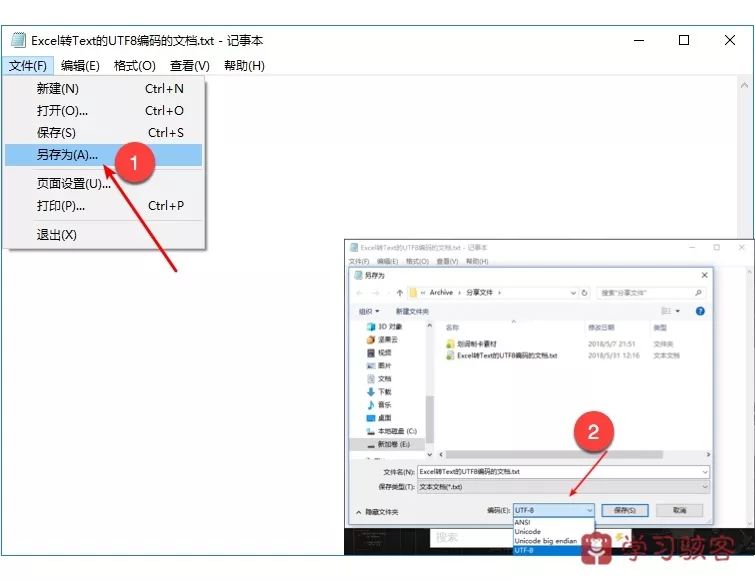The image size is (755, 581).
Task: Choose UTF-8 in the encoding list
Action: 554,550
